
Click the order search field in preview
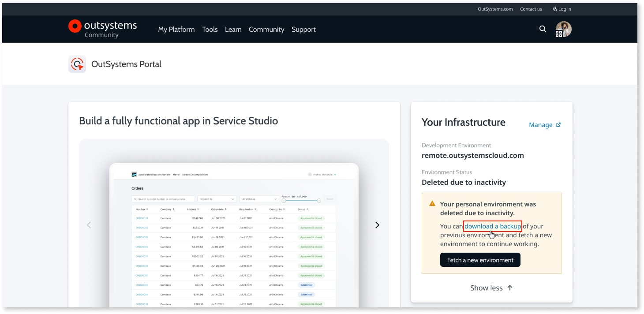(163, 199)
